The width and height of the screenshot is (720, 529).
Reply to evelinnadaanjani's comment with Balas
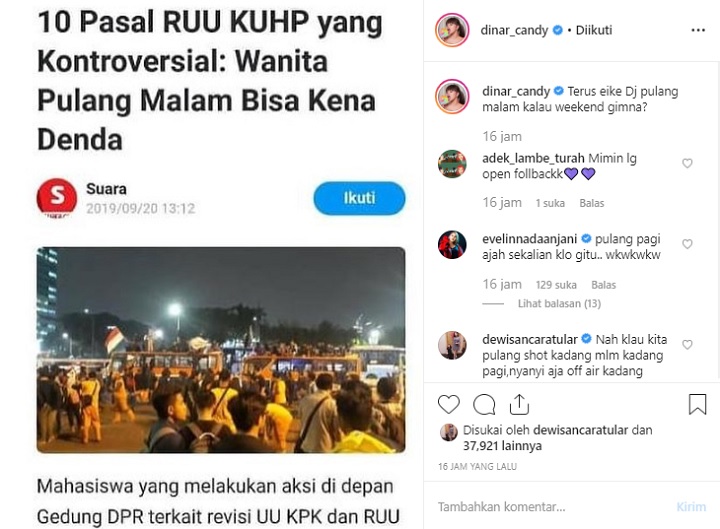coord(603,285)
